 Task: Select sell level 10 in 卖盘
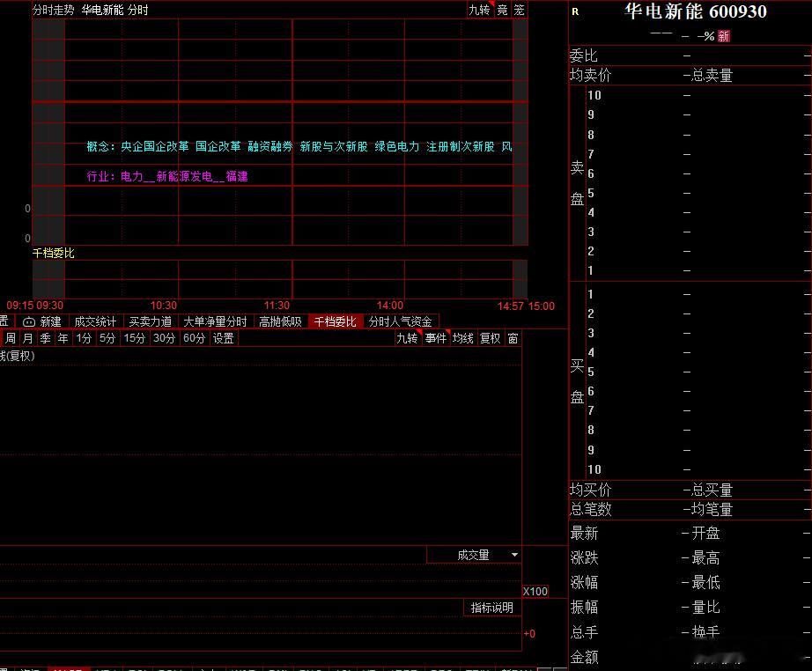(594, 95)
